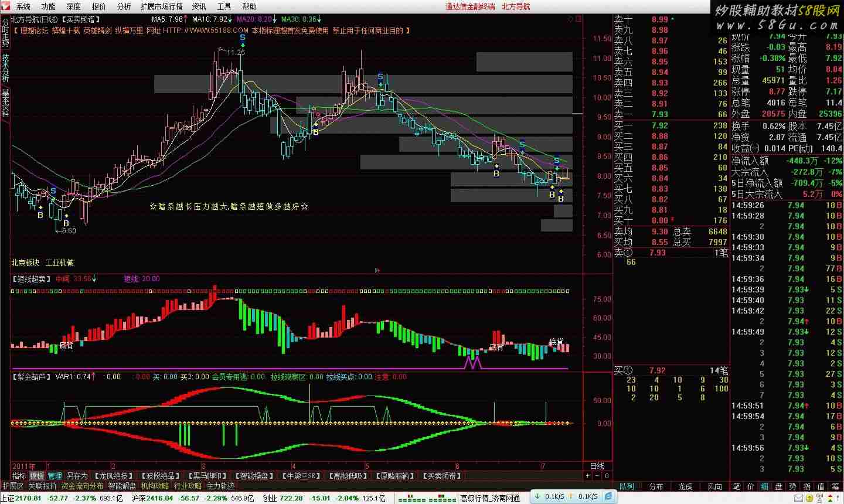Open the 功能 menu
844x504 pixels.
49,6
